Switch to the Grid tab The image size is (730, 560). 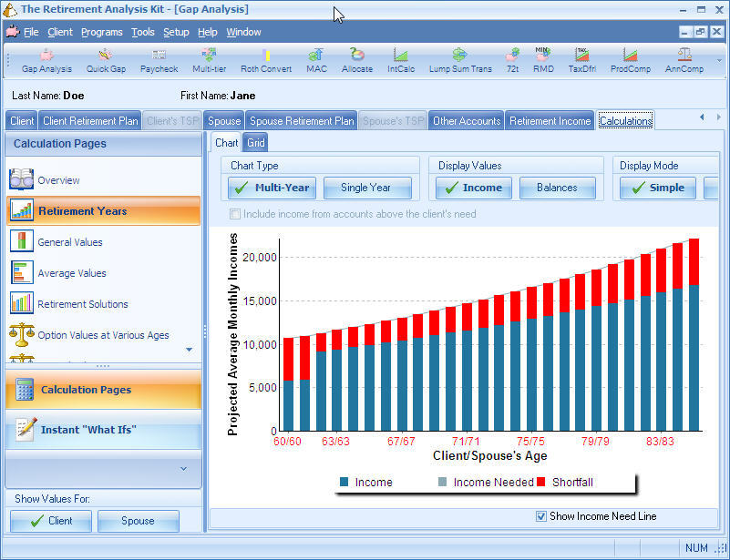[255, 142]
